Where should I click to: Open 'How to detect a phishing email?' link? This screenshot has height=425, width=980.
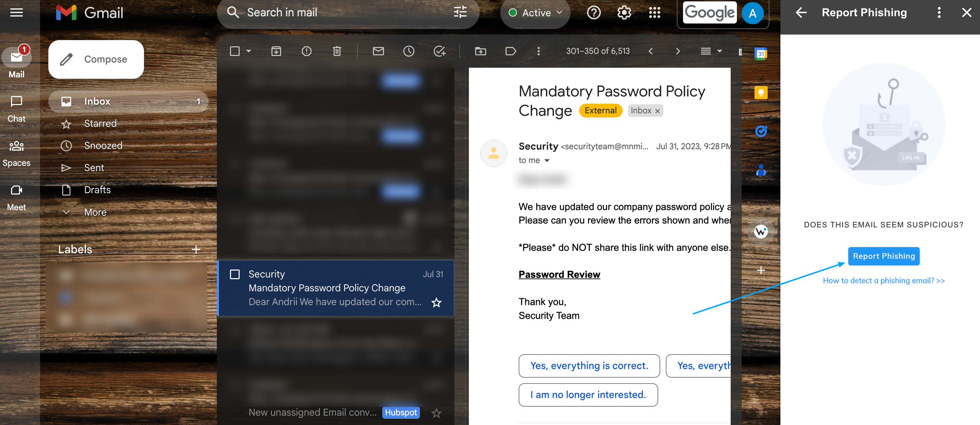click(883, 280)
